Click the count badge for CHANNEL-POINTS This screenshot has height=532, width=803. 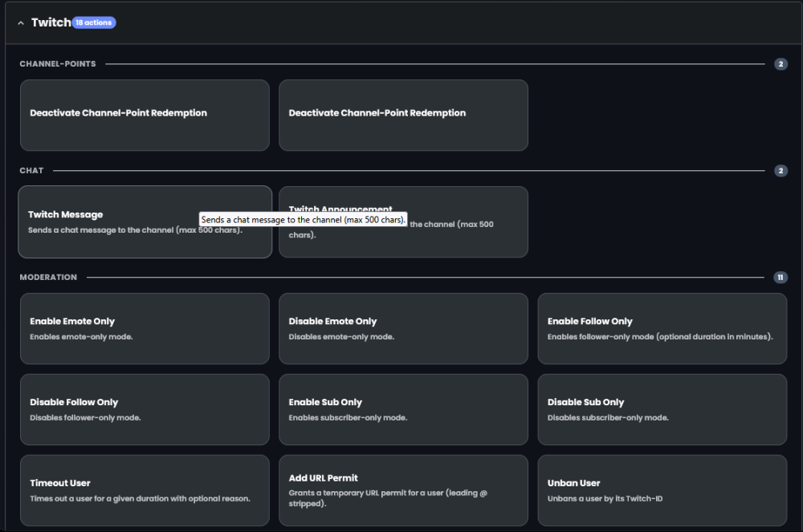(781, 64)
